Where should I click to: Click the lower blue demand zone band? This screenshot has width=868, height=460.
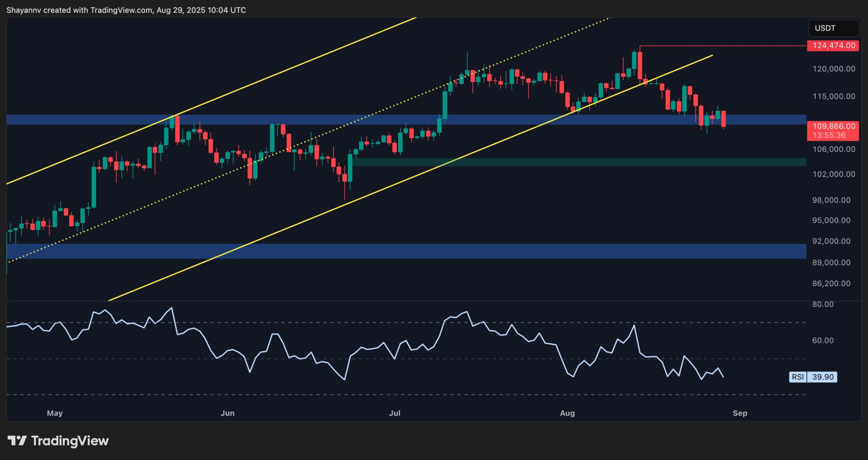[407, 251]
